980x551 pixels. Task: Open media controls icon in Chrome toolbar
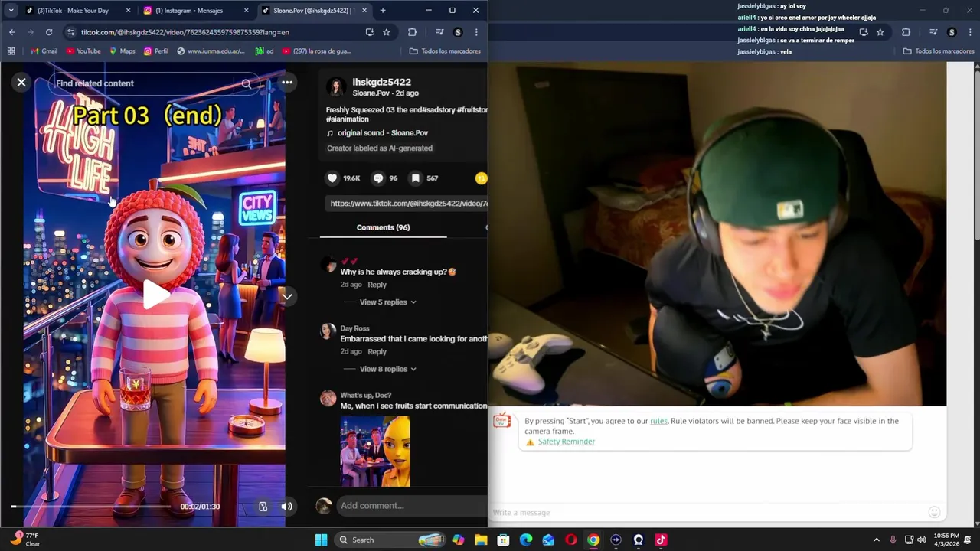point(439,32)
